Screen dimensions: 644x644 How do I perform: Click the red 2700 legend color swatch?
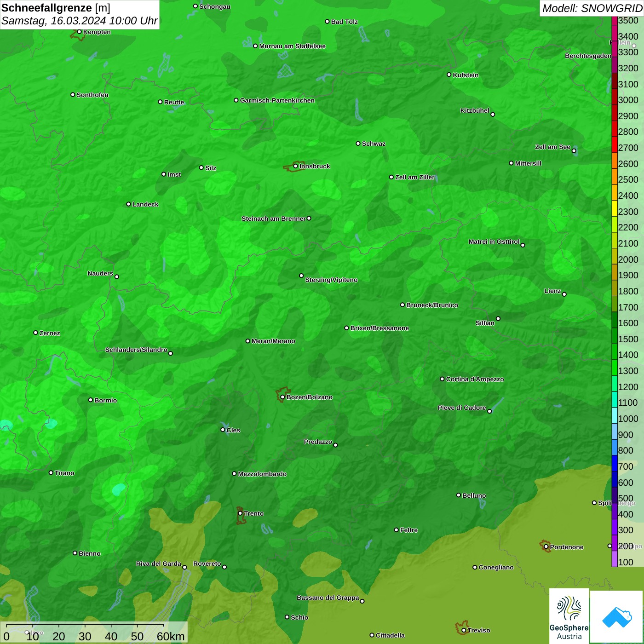point(615,144)
